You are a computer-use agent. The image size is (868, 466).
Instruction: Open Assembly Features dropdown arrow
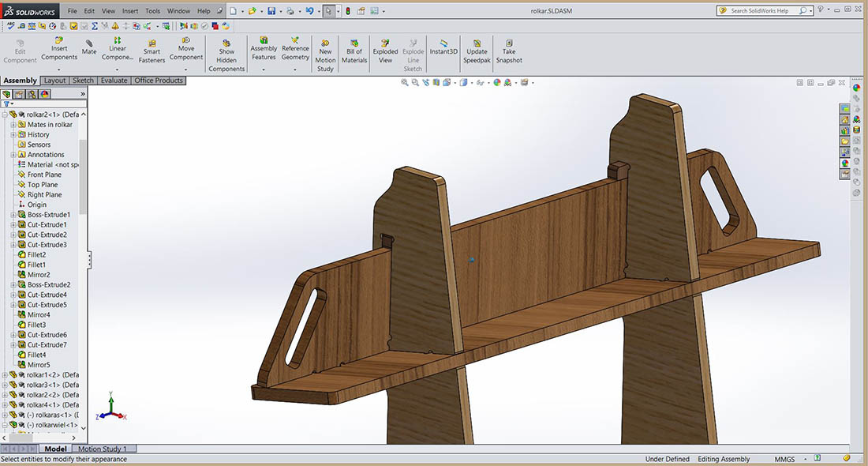(x=264, y=70)
